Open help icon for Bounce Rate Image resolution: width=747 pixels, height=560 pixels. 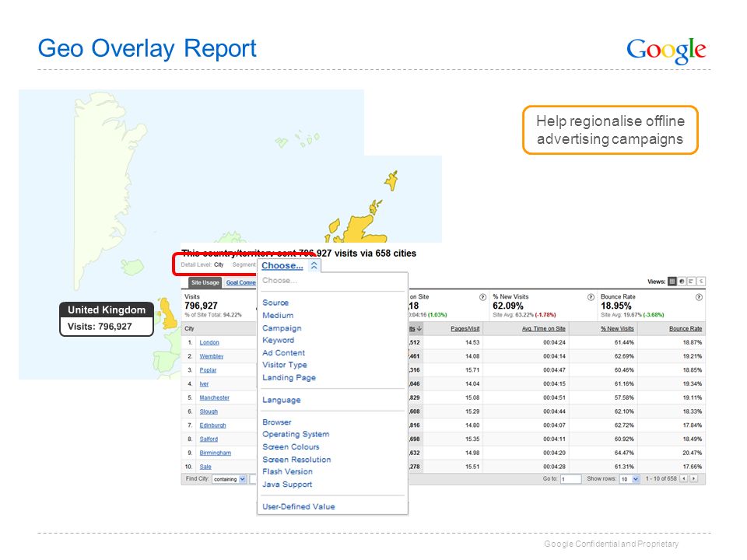pos(699,296)
